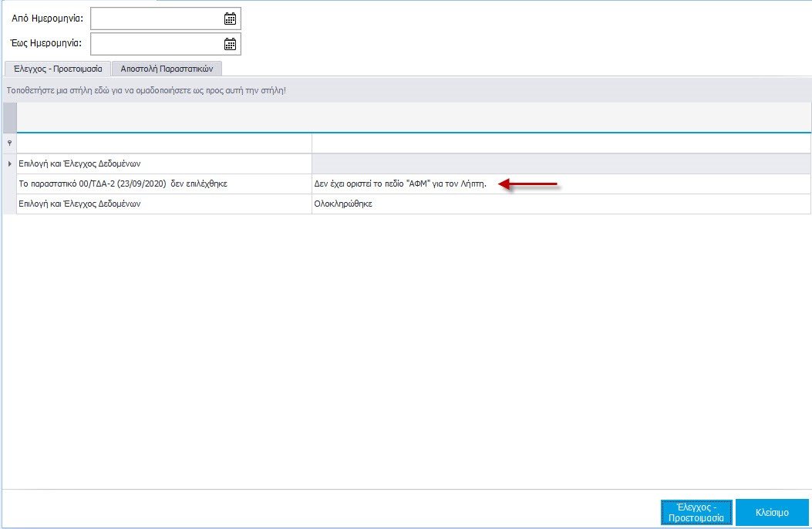The height and width of the screenshot is (529, 812).
Task: Focus the Έως Ημερομηνία date input field
Action: 156,44
